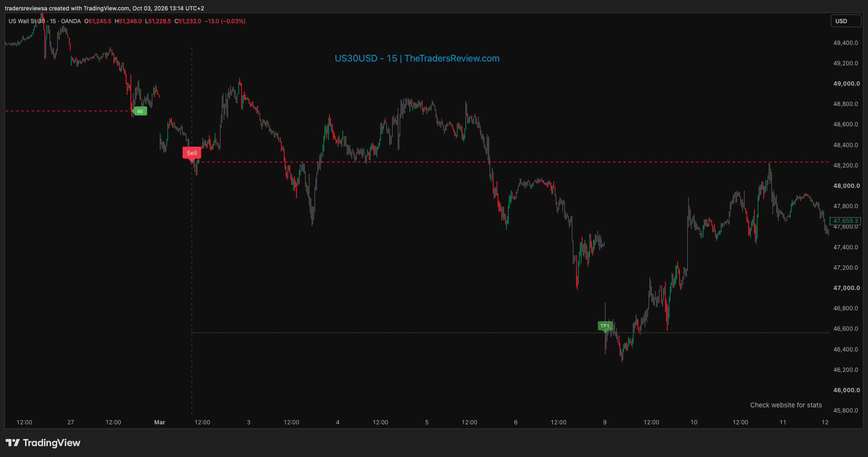Click the tradersreviewsa created header text
This screenshot has width=868, height=457.
coord(105,8)
